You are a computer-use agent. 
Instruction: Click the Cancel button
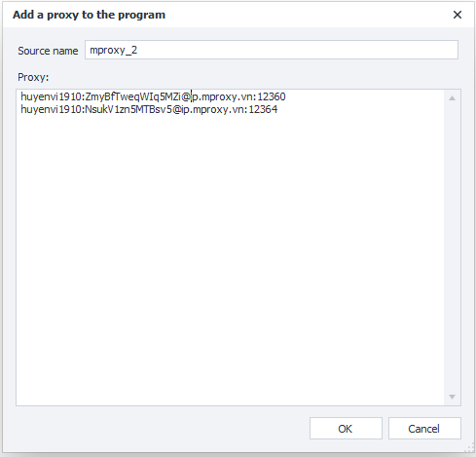tap(424, 429)
